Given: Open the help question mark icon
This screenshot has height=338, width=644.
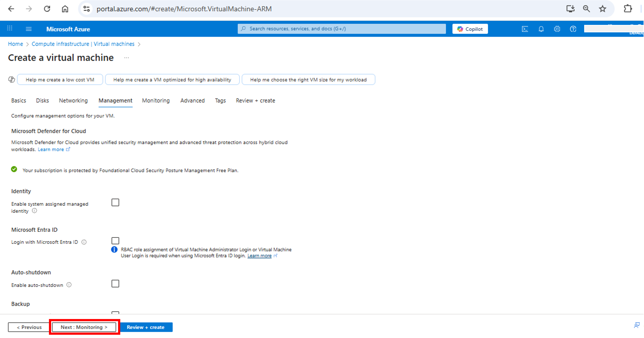Looking at the screenshot, I should 573,29.
